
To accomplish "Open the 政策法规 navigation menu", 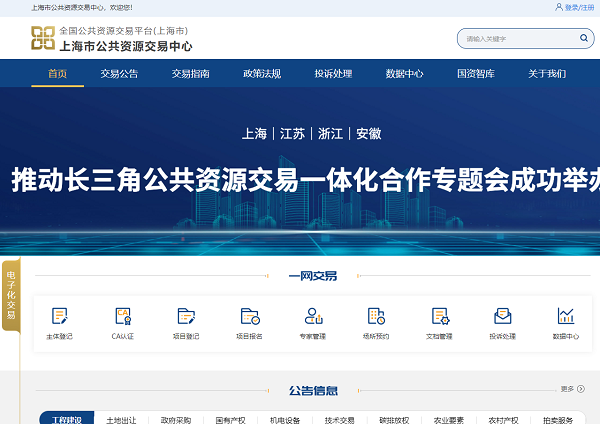I will pyautogui.click(x=262, y=73).
